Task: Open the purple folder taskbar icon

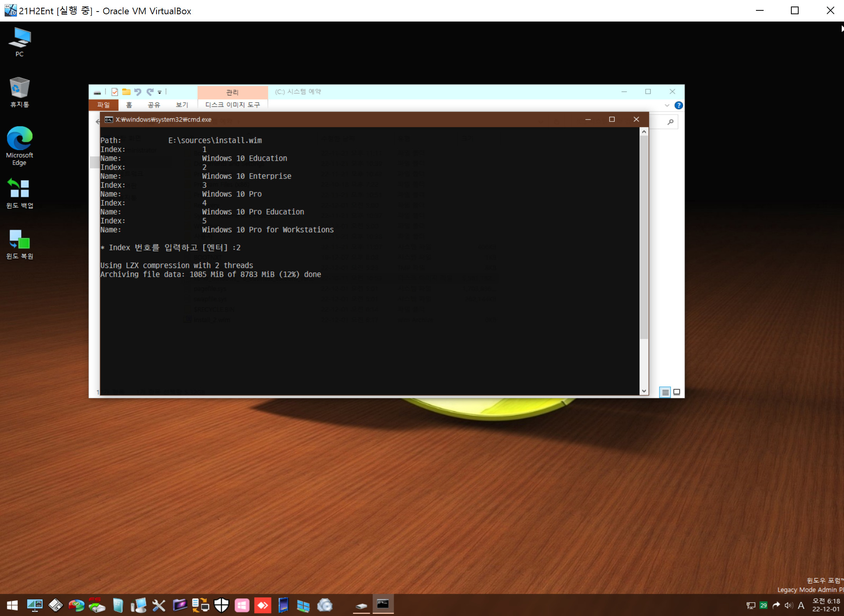Action: point(180,606)
